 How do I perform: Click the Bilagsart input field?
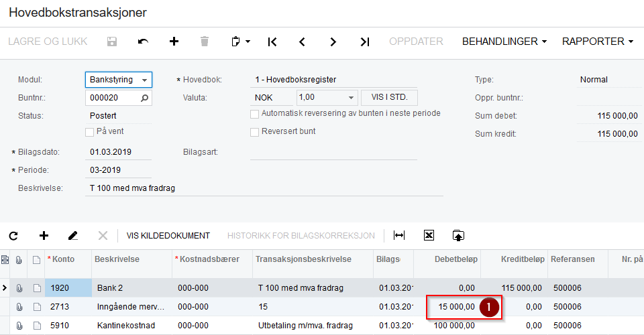click(333, 151)
